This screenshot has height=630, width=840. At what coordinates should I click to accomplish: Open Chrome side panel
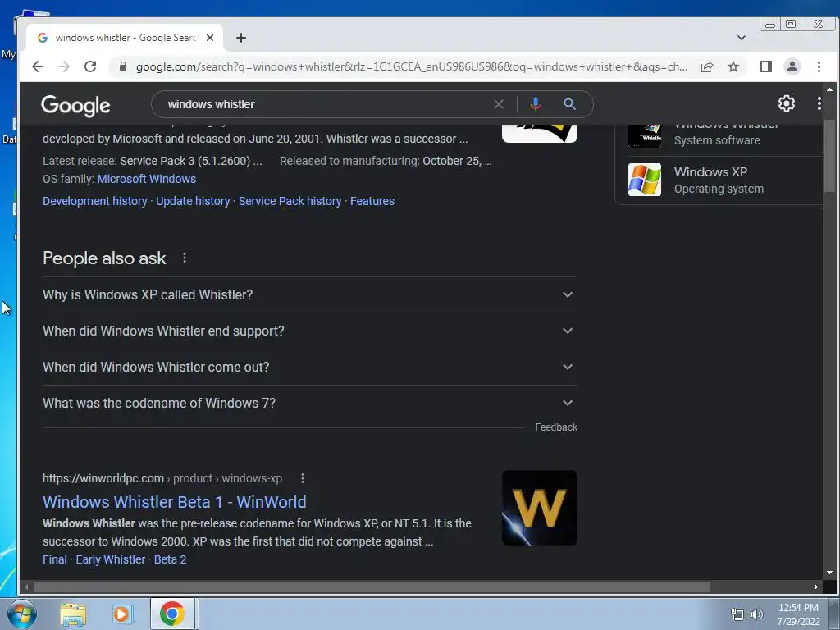point(766,66)
